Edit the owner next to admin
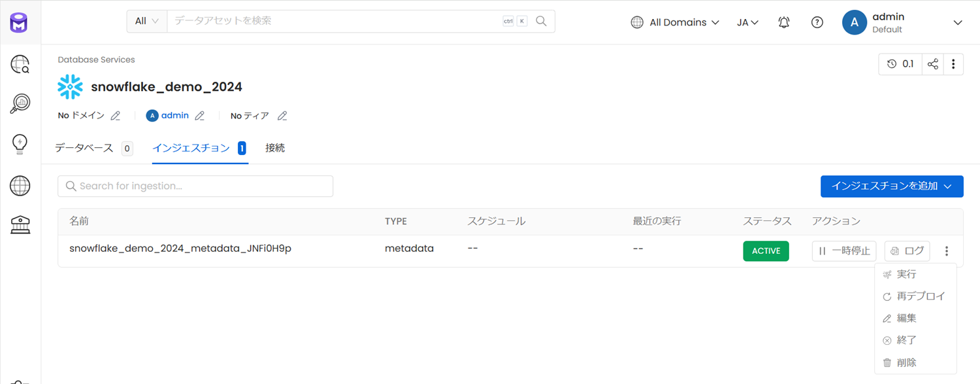Viewport: 980px width, 384px height. coord(200,116)
